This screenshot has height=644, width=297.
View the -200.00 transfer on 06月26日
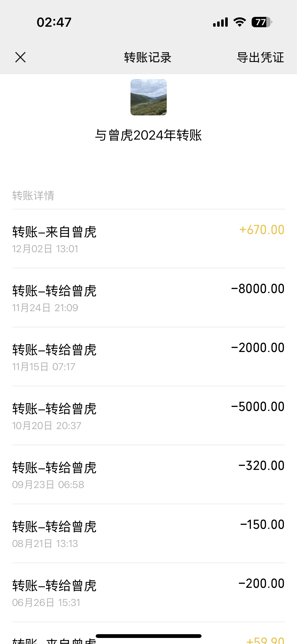point(148,592)
